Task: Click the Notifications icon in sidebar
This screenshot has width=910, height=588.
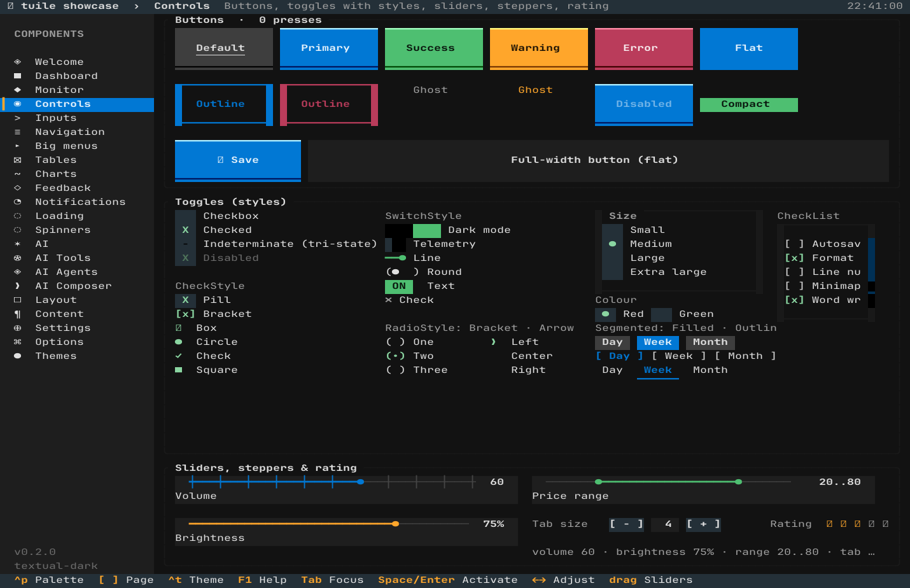Action: (18, 202)
